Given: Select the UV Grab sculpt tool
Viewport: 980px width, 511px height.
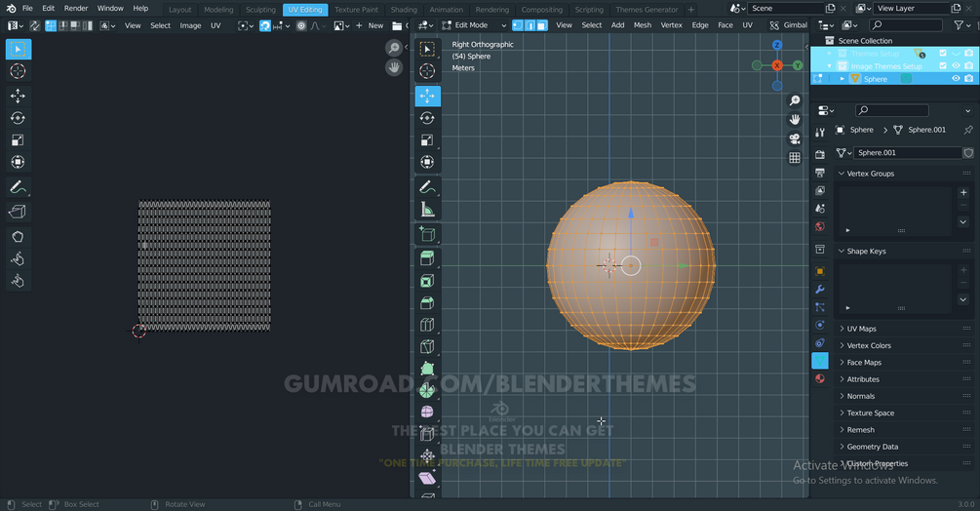Looking at the screenshot, I should 19,237.
